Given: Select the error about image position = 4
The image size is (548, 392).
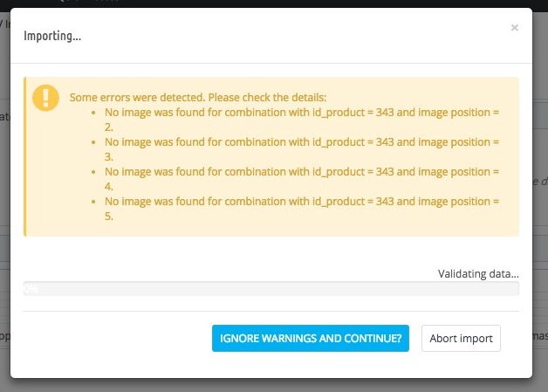Looking at the screenshot, I should (x=302, y=179).
